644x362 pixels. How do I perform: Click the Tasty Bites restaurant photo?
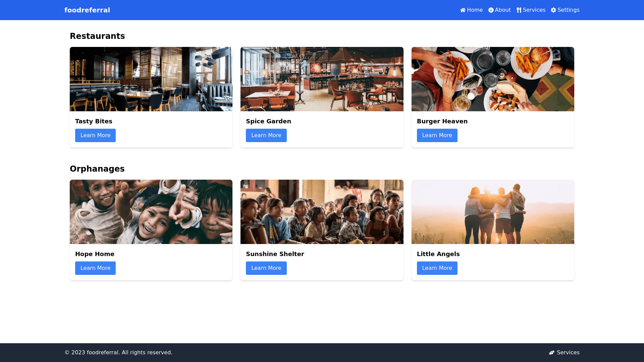151,79
